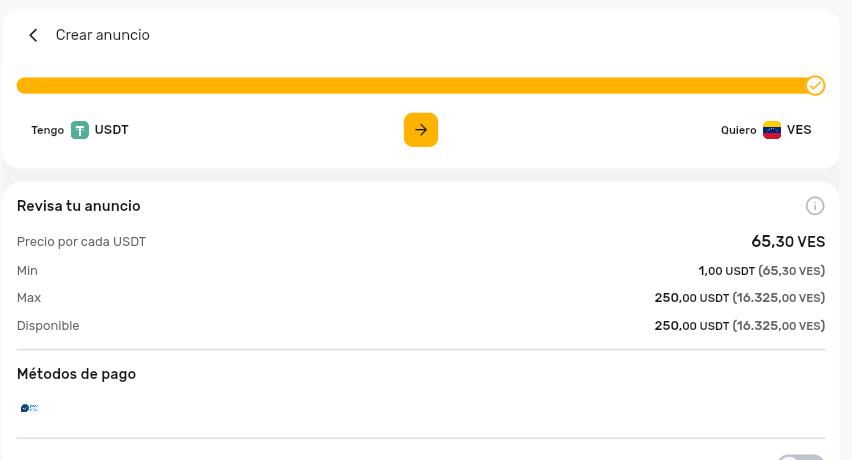Select the Tengo USDT currency label
Image resolution: width=852 pixels, height=460 pixels.
pos(80,130)
